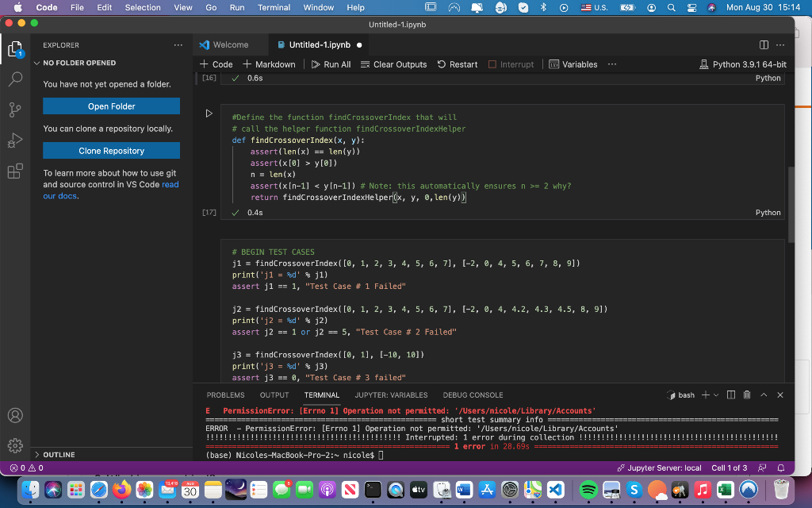Delete terminal using the trash icon
The height and width of the screenshot is (508, 812).
746,394
